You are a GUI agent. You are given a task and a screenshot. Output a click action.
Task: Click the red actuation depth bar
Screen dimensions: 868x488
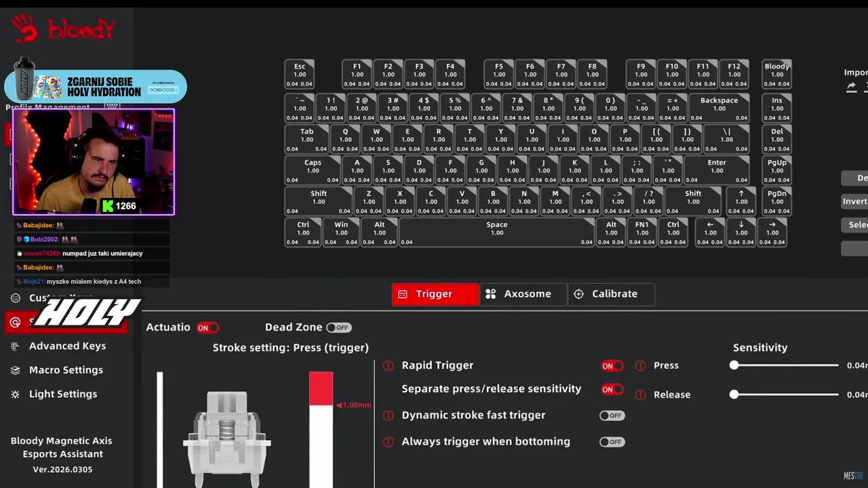(x=321, y=388)
